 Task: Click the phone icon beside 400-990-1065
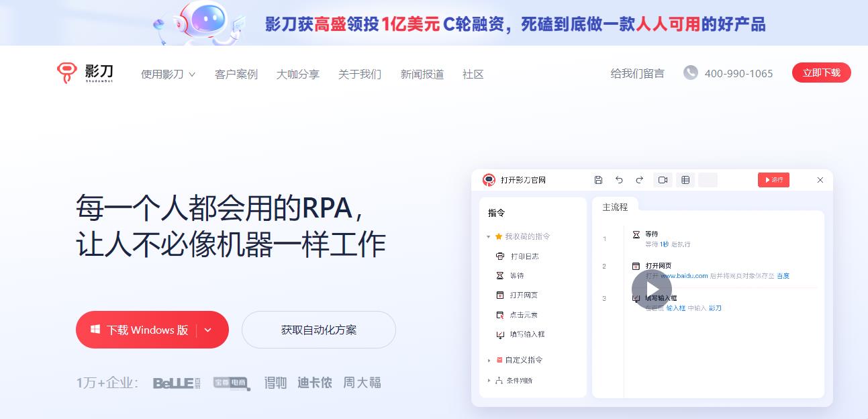690,73
